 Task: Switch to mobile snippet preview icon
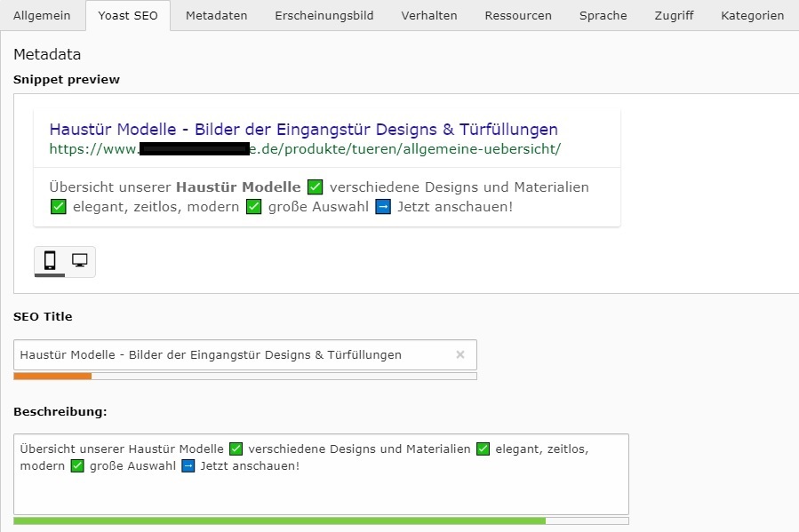(x=50, y=260)
